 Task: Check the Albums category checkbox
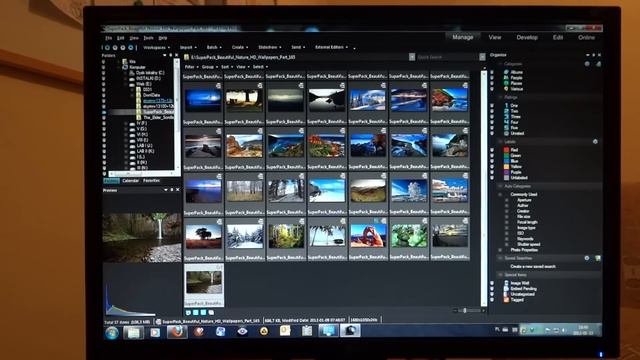pos(492,72)
